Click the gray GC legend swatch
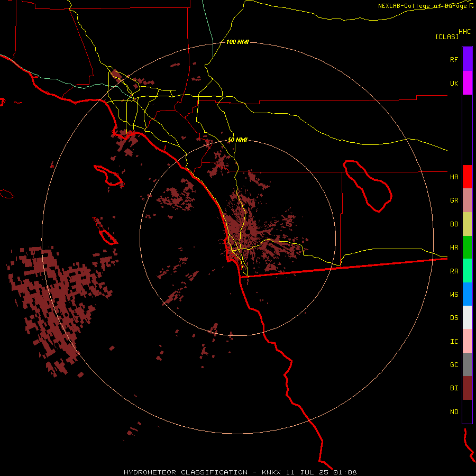476x476 pixels. 467,364
